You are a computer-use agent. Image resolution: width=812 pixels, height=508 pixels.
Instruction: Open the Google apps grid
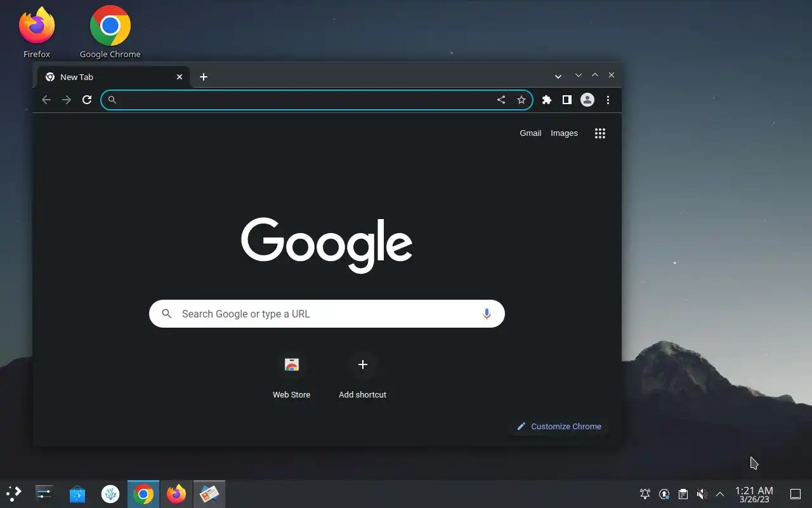pyautogui.click(x=600, y=133)
